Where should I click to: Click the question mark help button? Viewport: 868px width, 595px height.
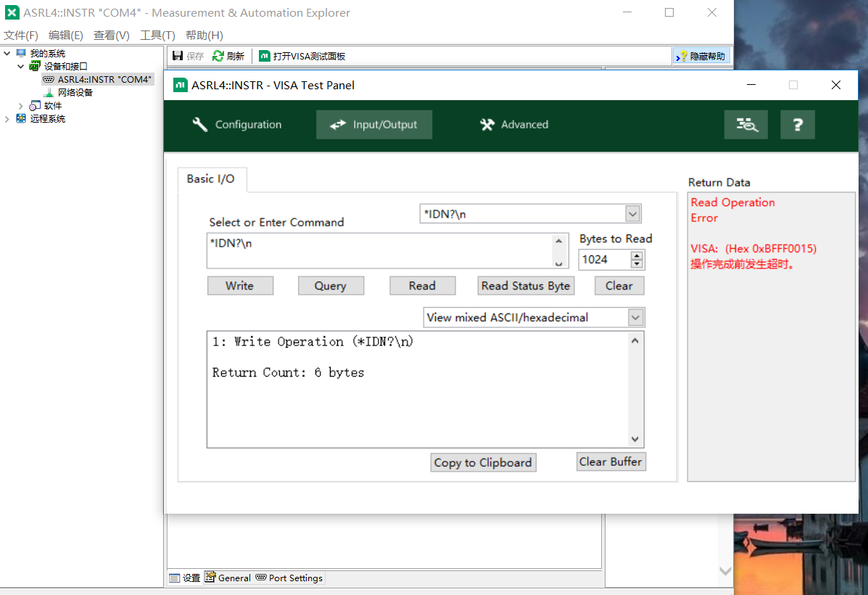point(798,125)
